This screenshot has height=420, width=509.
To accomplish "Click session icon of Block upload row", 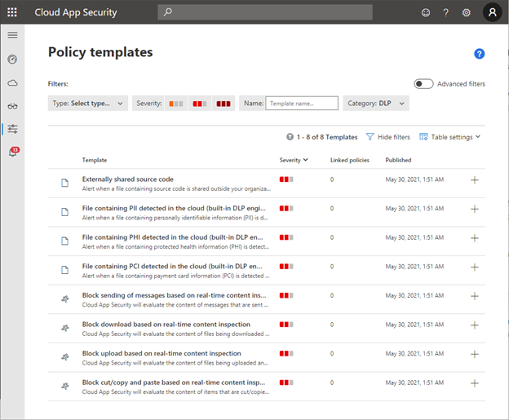I will (65, 357).
